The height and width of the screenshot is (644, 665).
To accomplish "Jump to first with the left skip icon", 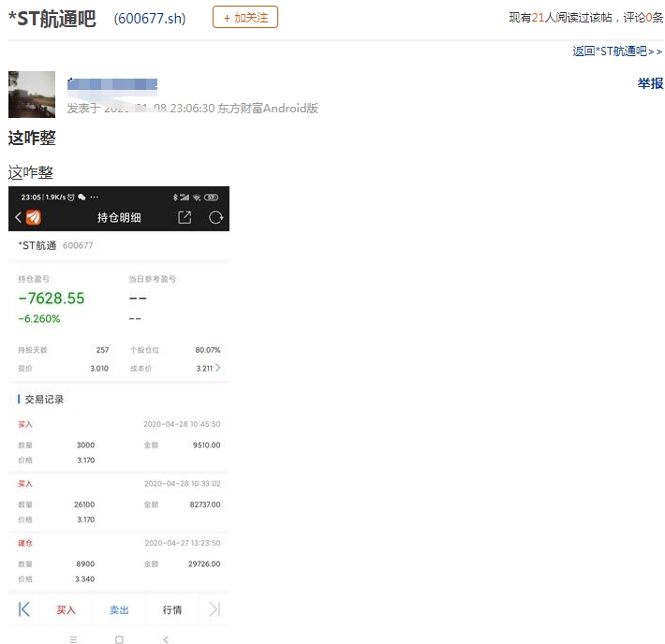I will tap(24, 609).
